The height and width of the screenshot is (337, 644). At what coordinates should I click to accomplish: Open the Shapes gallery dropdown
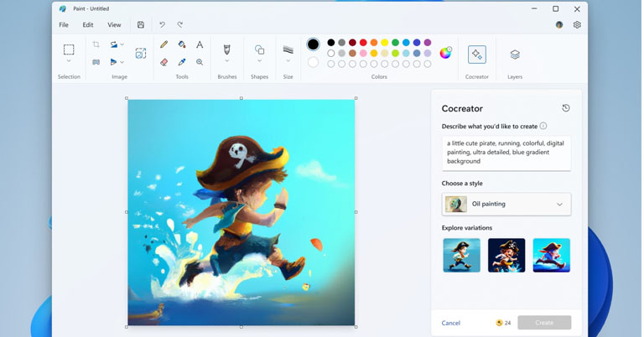coord(259,60)
